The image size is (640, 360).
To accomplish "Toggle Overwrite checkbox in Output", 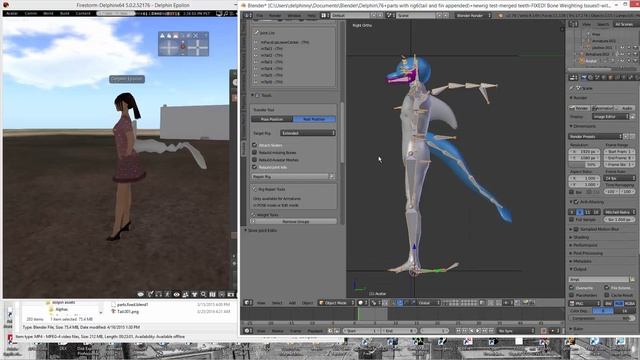I will click(572, 288).
